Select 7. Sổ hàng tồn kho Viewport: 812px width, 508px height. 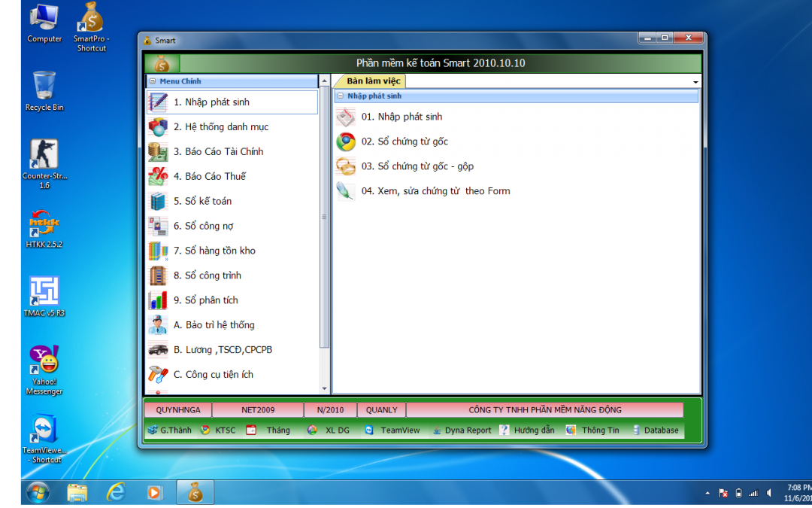click(x=214, y=251)
